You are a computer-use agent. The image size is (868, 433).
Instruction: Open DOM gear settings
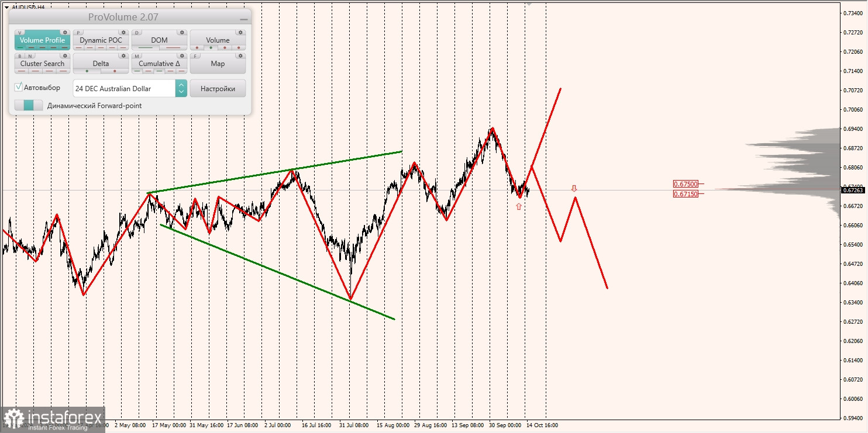[182, 33]
